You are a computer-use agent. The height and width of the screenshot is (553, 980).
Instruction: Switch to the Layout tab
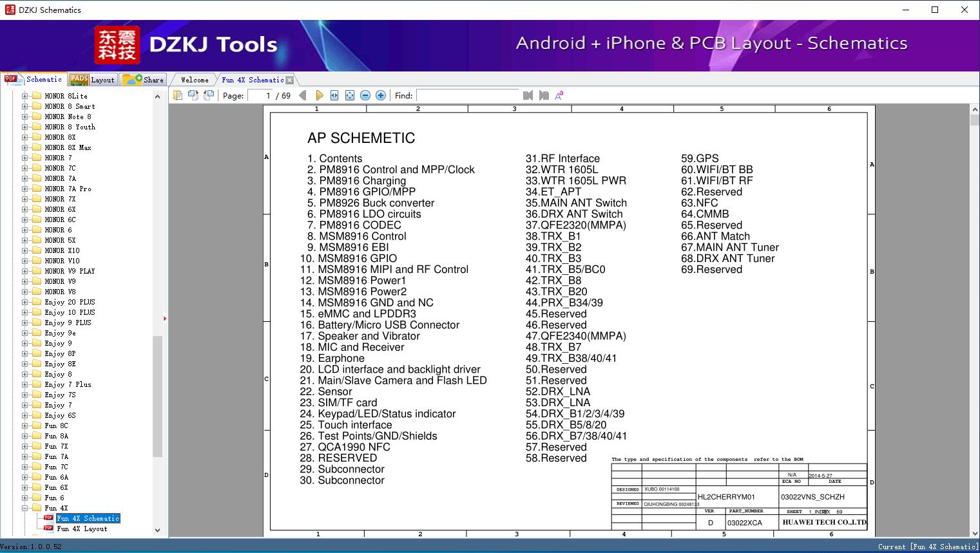point(93,80)
